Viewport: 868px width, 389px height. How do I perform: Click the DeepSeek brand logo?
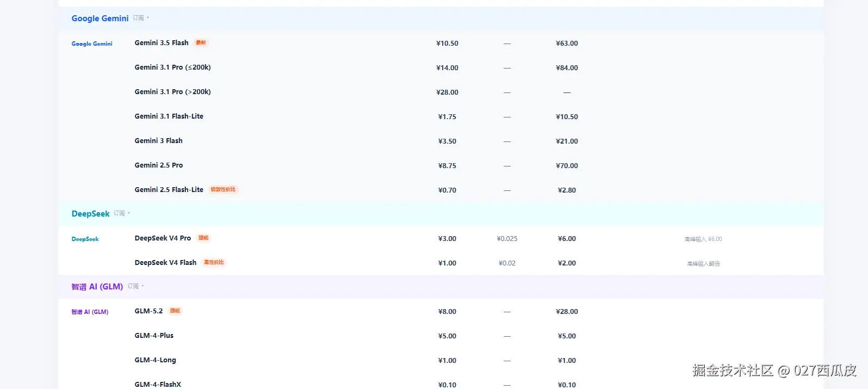pyautogui.click(x=85, y=239)
